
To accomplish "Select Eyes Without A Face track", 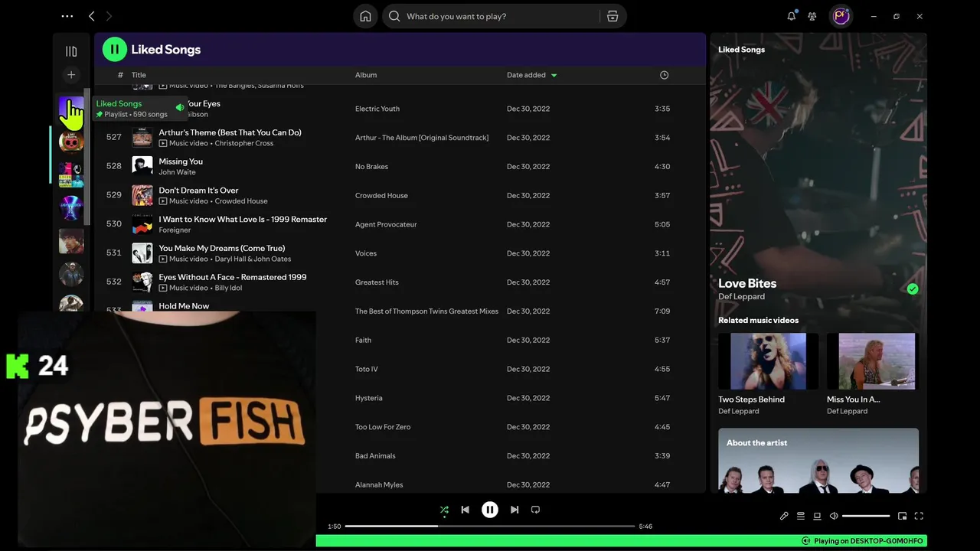I will tap(232, 278).
